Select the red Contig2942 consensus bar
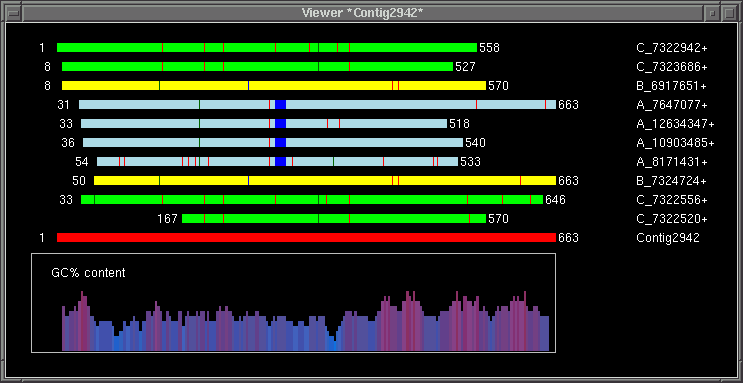743x383 pixels. click(306, 237)
